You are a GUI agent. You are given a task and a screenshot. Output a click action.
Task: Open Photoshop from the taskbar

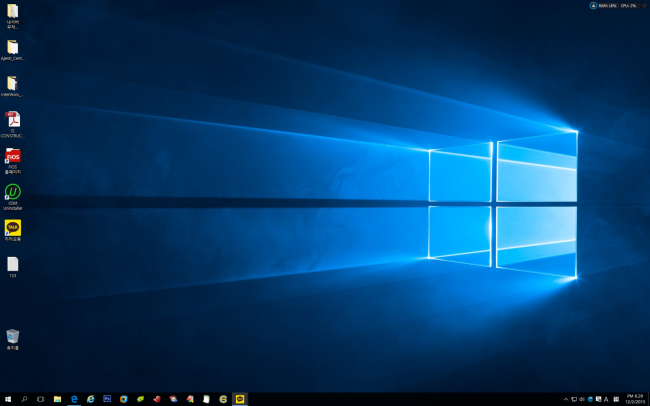point(107,399)
